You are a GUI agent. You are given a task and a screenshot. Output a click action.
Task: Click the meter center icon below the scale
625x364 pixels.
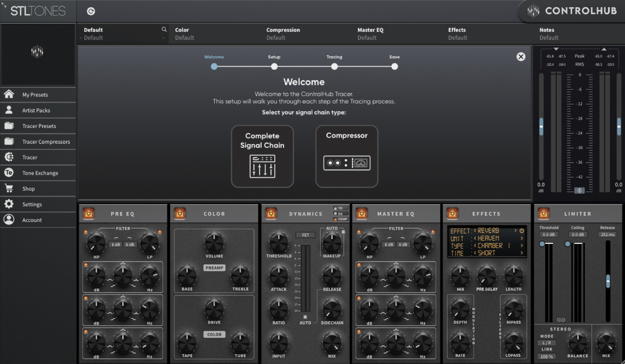pyautogui.click(x=579, y=191)
